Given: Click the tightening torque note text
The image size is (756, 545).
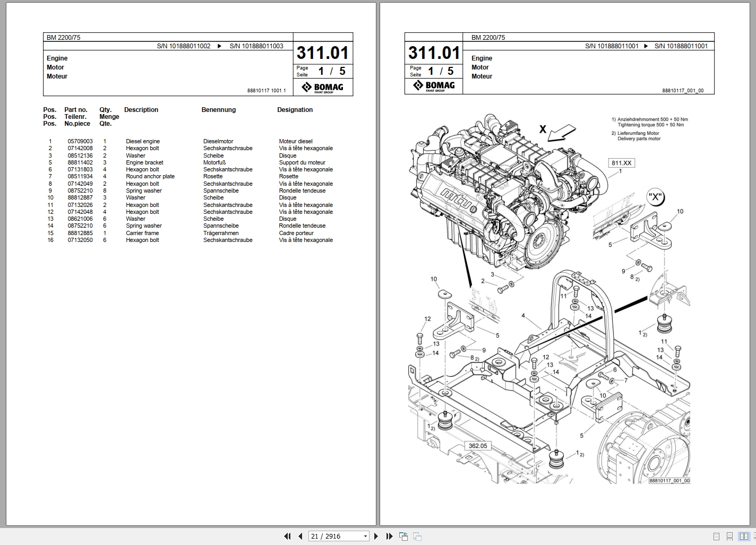Looking at the screenshot, I should click(x=650, y=125).
